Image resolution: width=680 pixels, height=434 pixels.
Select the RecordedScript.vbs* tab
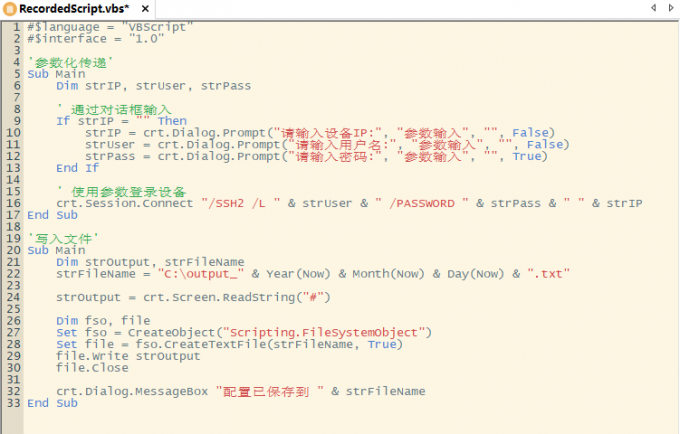(77, 9)
